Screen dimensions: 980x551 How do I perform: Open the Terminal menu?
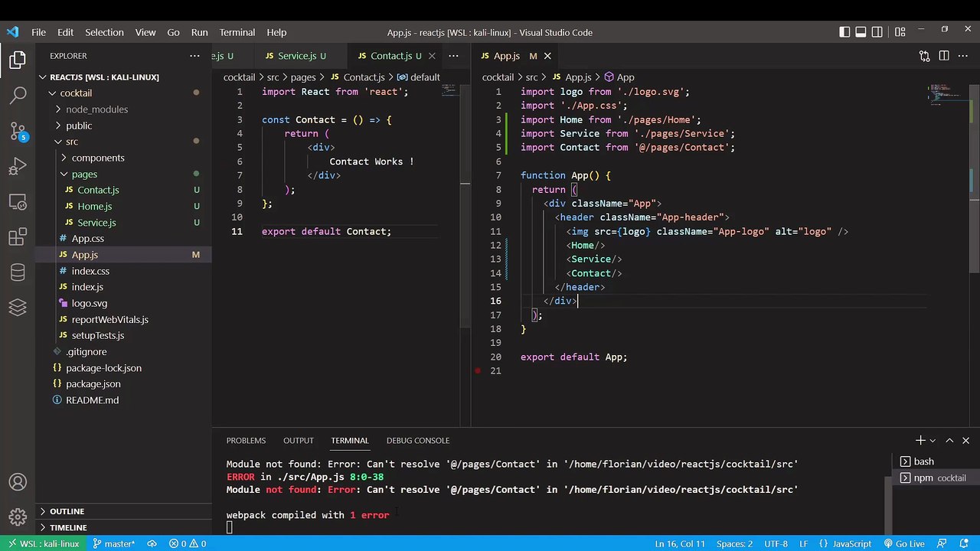click(x=237, y=32)
